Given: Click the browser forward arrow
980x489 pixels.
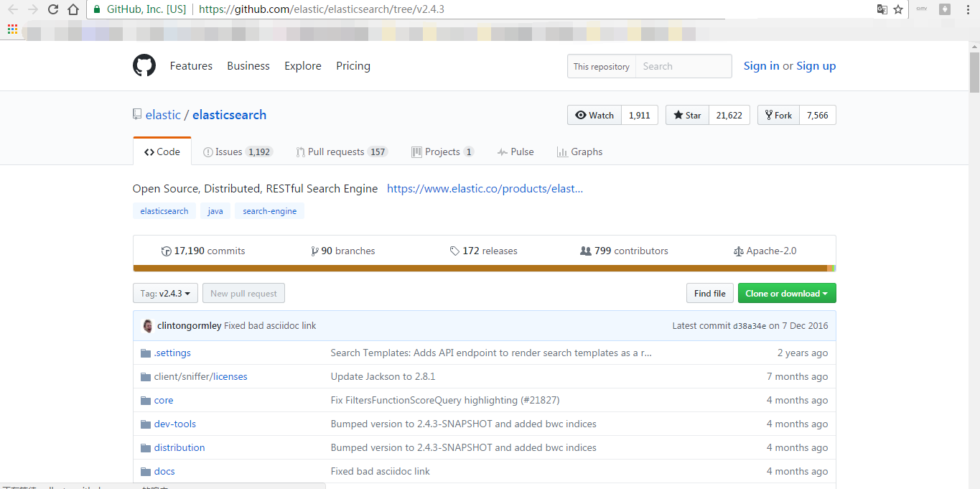Looking at the screenshot, I should tap(32, 9).
